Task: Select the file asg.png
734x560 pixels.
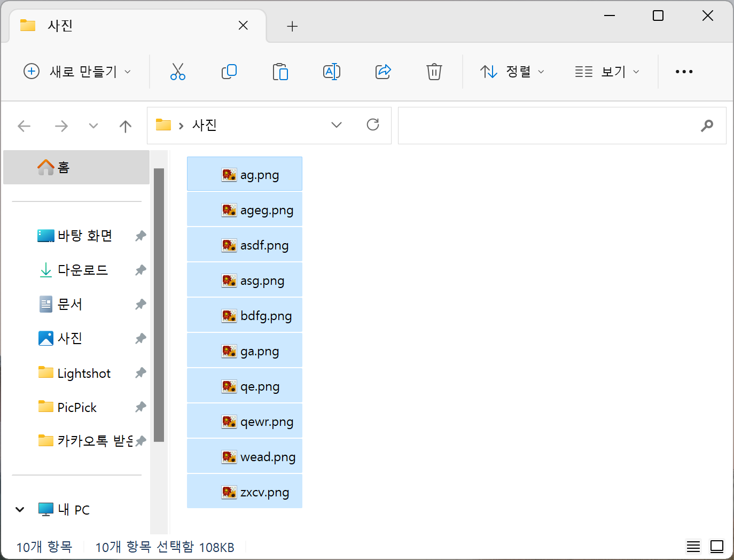Action: [245, 280]
